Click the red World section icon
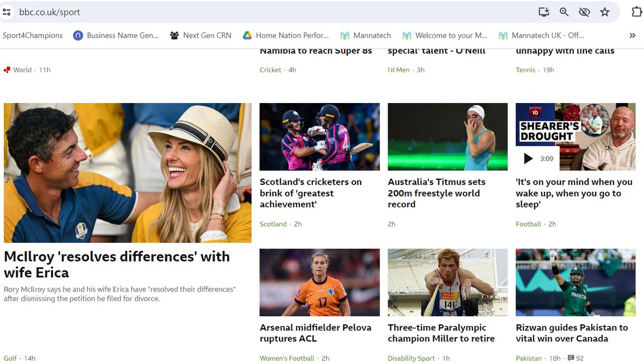This screenshot has height=364, width=644. click(x=7, y=70)
